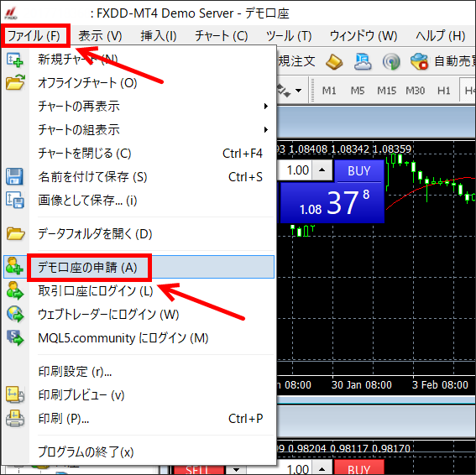
Task: Select ウェブトレーダーにログイン (W)
Action: click(x=139, y=314)
